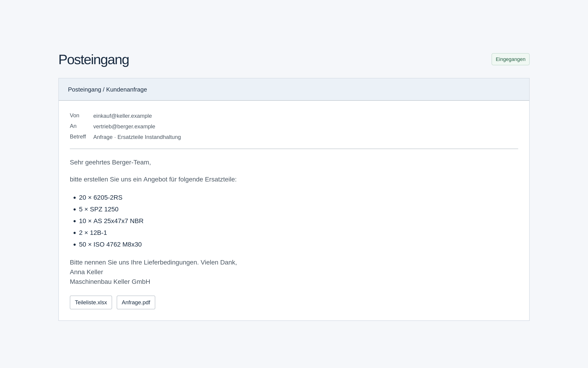588x368 pixels.
Task: Click company name Maschinenbau Keller GmbH
Action: [x=110, y=282]
